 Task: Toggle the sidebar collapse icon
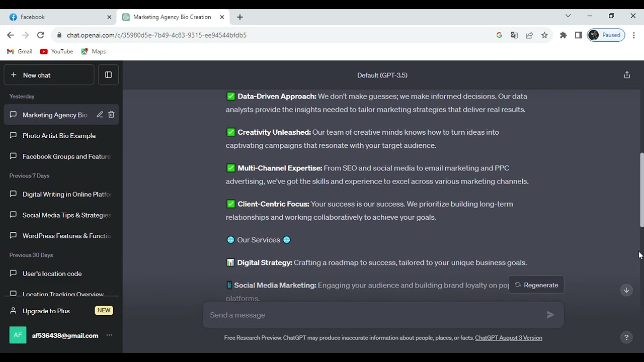pos(108,75)
